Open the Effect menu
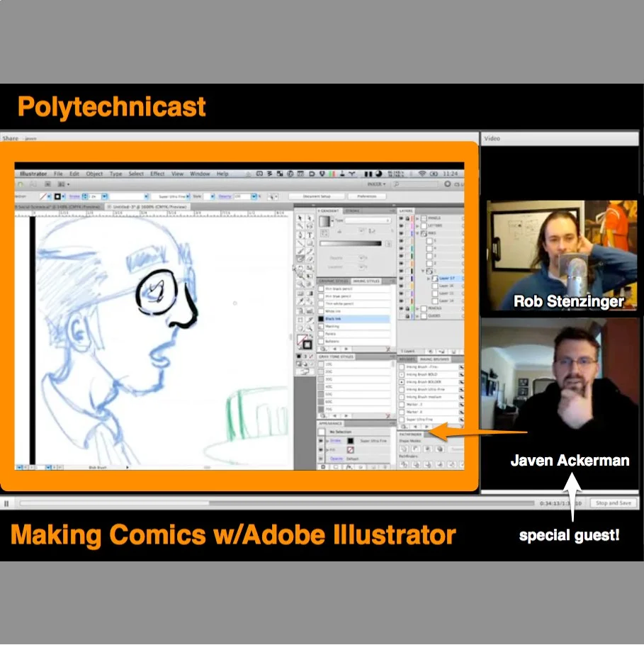The height and width of the screenshot is (645, 644). 157,174
